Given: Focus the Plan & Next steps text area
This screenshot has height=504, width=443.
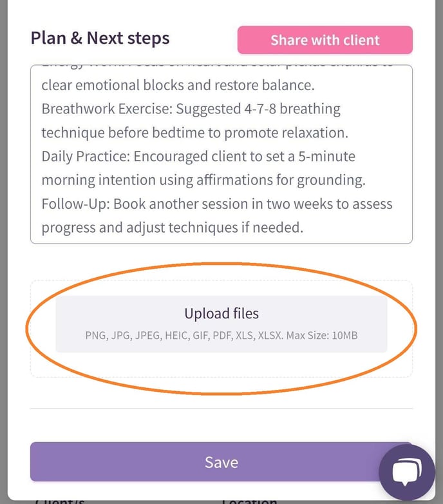Looking at the screenshot, I should coord(221,155).
